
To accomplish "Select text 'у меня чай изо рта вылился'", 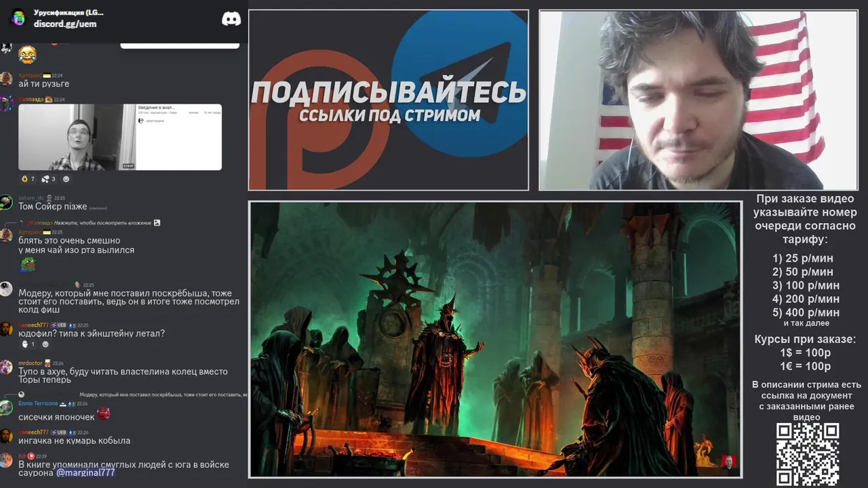I will [76, 250].
